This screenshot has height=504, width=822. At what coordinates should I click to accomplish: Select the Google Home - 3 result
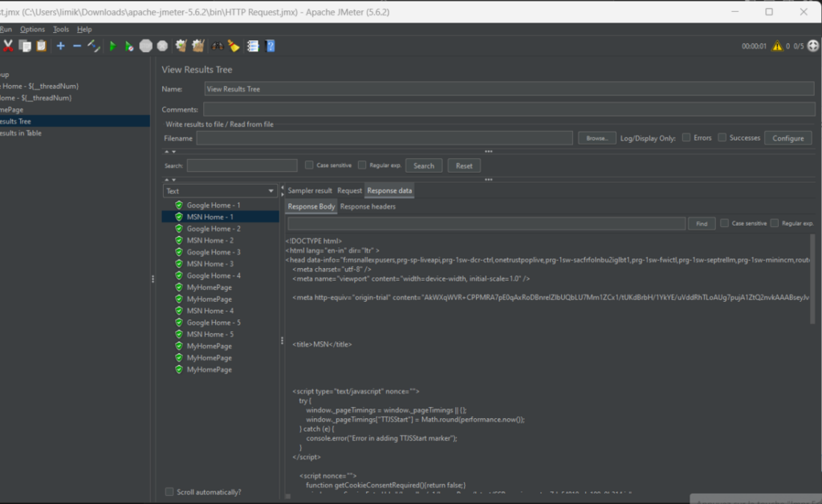(213, 252)
